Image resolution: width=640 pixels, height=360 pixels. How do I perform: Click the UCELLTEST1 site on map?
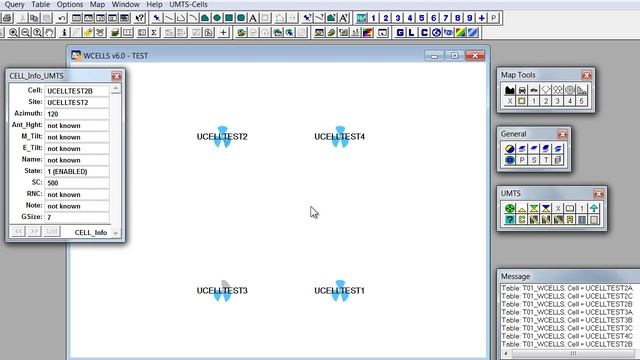pos(340,291)
